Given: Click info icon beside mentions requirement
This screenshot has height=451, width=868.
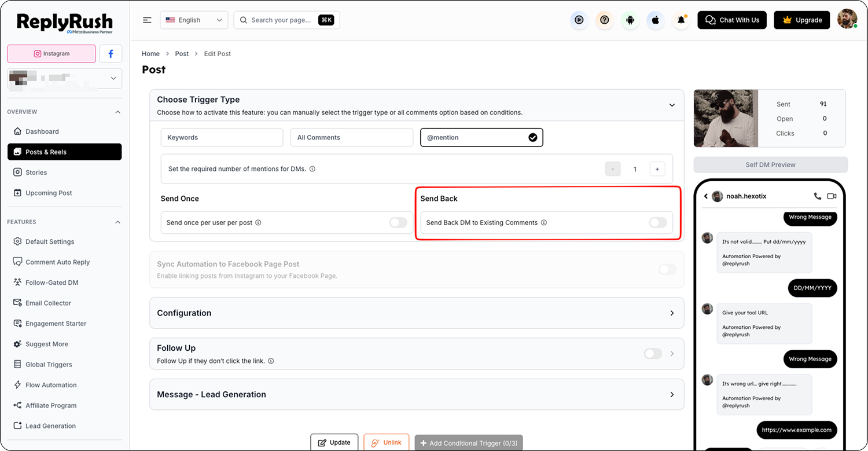Looking at the screenshot, I should (x=312, y=169).
